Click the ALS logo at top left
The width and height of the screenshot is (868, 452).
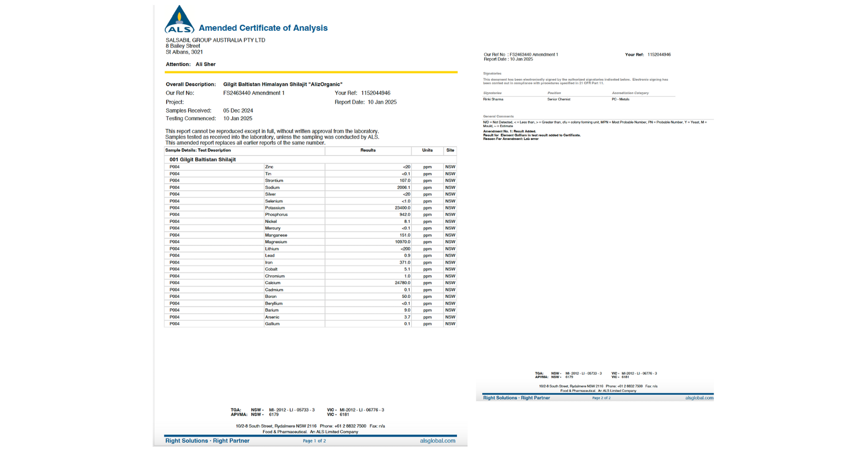(179, 20)
